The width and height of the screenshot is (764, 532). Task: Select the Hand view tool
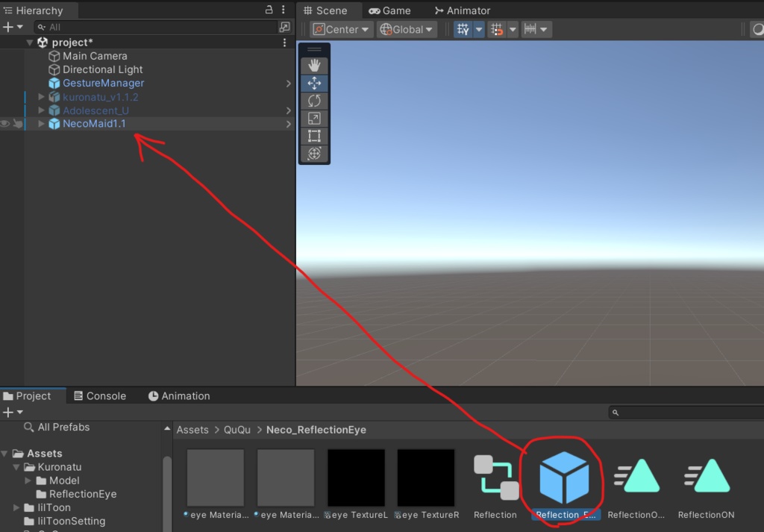click(x=314, y=66)
